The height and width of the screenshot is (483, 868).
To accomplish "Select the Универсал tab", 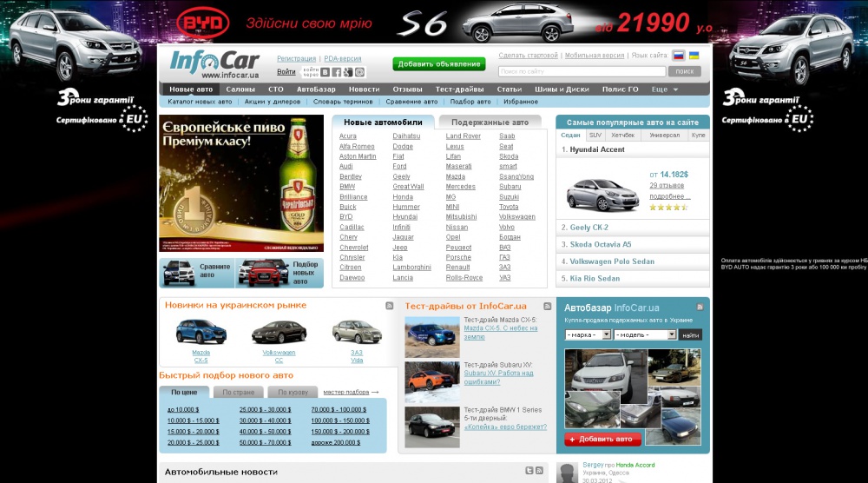I will point(664,136).
